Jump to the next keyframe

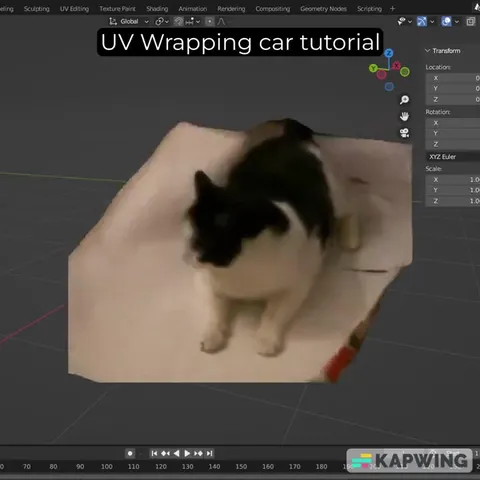pos(198,453)
